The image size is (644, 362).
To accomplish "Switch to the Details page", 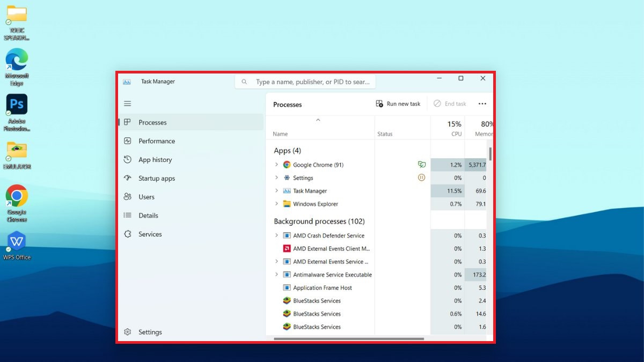I will 148,216.
